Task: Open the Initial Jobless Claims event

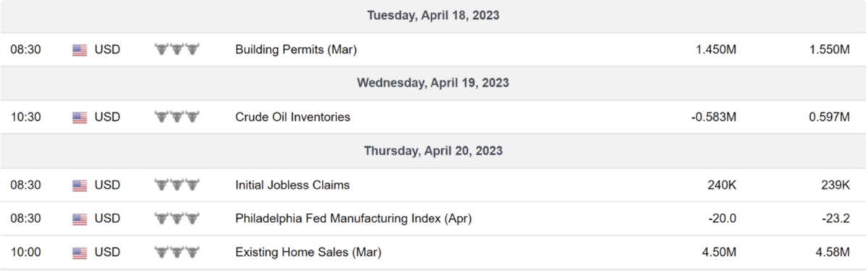Action: pyautogui.click(x=292, y=185)
